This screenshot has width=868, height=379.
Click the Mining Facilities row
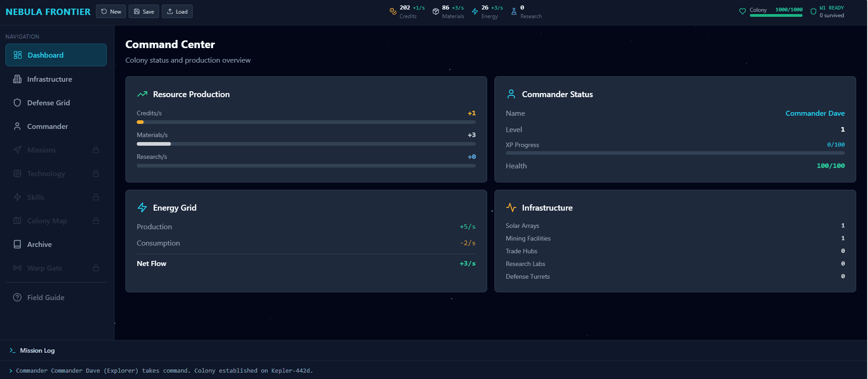tap(675, 238)
